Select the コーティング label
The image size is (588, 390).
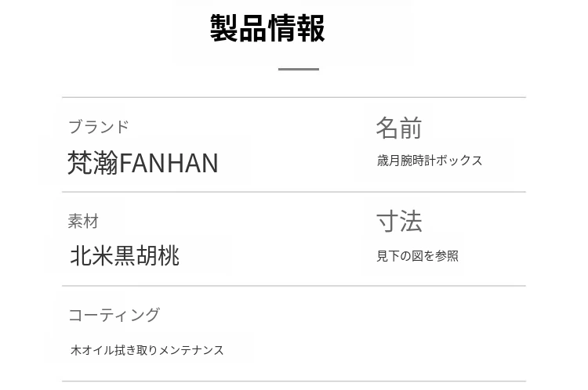pos(114,315)
